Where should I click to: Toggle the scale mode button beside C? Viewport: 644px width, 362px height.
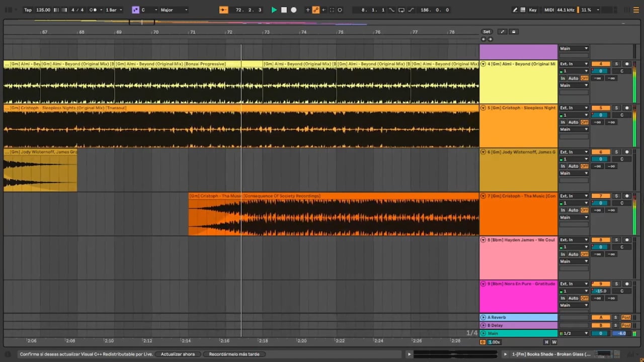pos(135,10)
